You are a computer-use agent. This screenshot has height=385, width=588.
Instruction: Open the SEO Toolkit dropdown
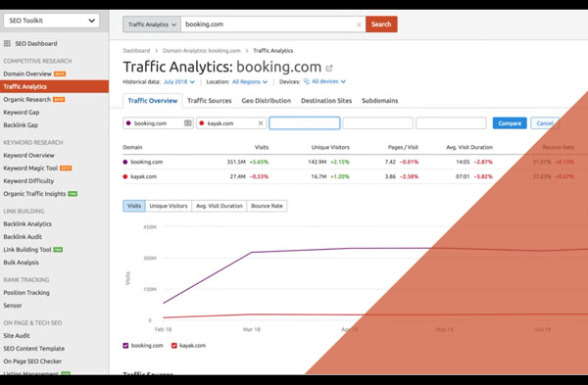pyautogui.click(x=52, y=21)
